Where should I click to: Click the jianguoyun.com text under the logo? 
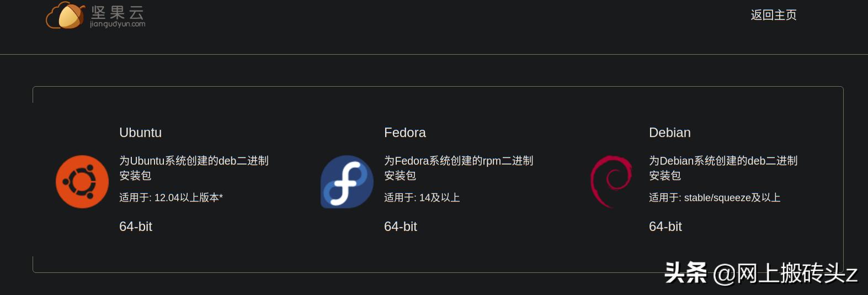point(118,24)
